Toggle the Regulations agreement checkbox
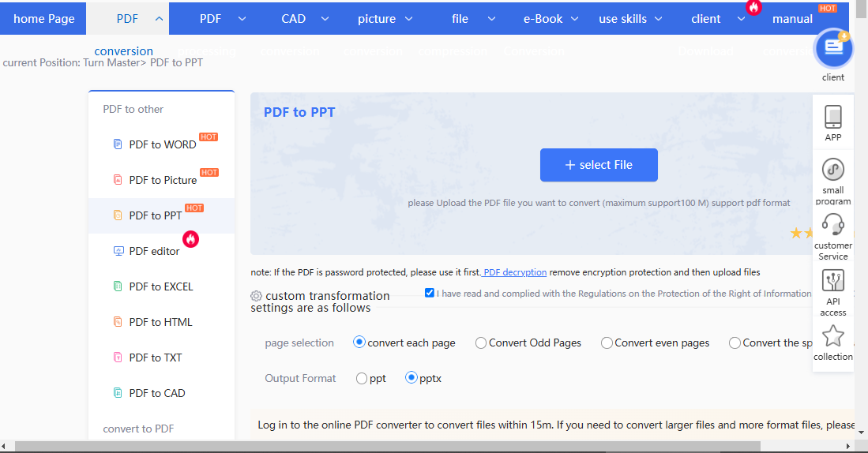Screen dimensions: 868x453 click(x=429, y=293)
